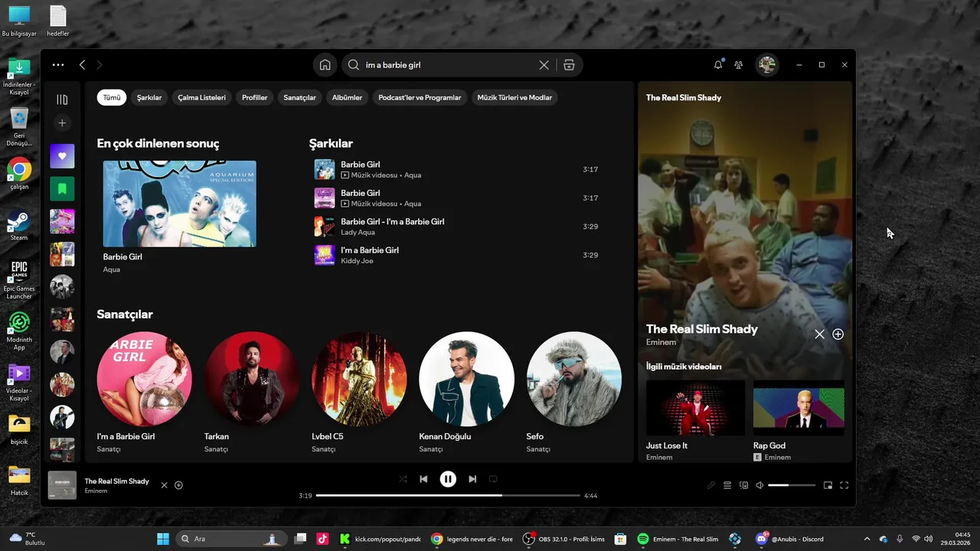Play the first Barbie Girl song row
Image resolution: width=980 pixels, height=551 pixels.
456,169
